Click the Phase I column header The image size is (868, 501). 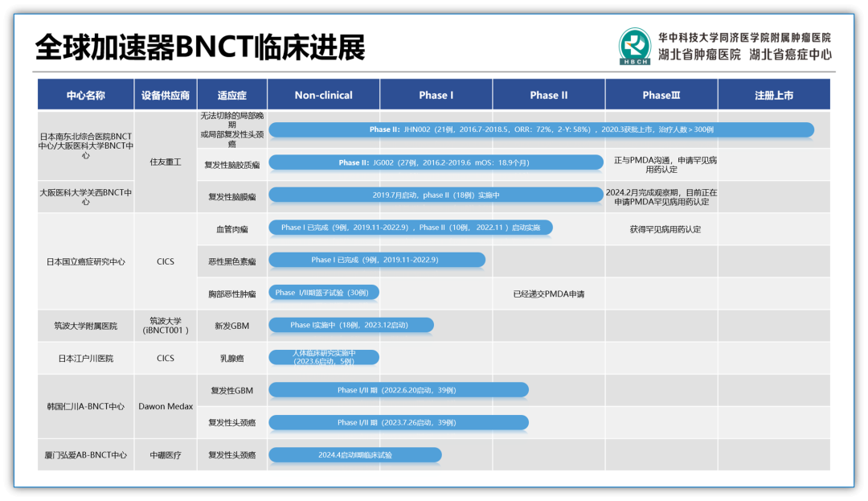point(436,95)
